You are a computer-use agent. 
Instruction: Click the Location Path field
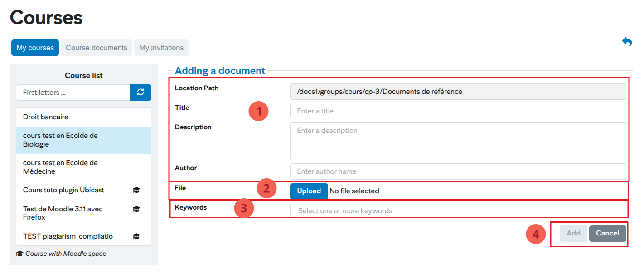458,92
